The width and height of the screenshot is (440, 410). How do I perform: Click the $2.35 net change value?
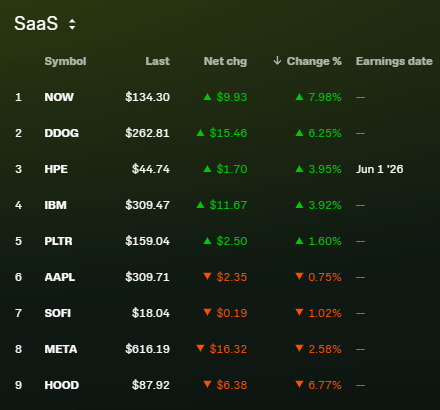232,277
